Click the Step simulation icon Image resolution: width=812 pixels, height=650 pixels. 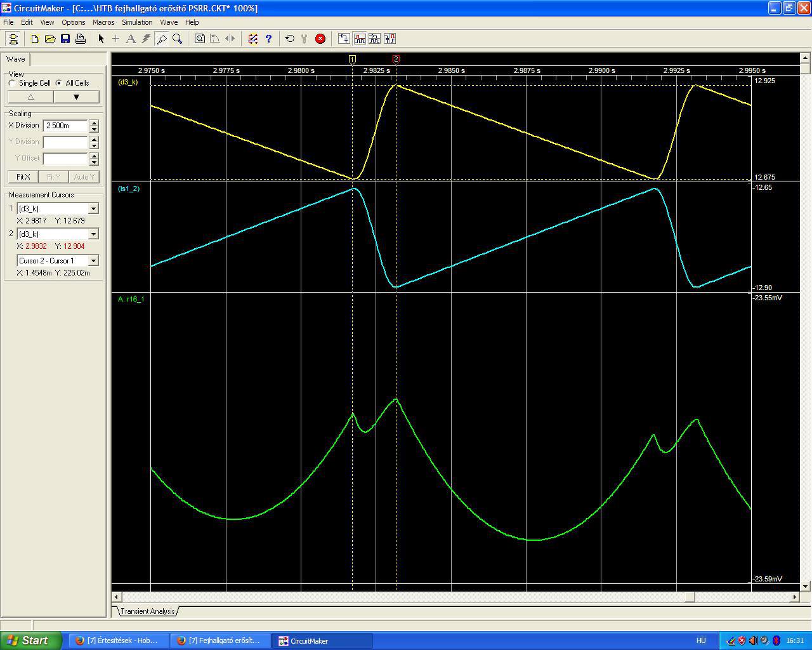click(304, 39)
